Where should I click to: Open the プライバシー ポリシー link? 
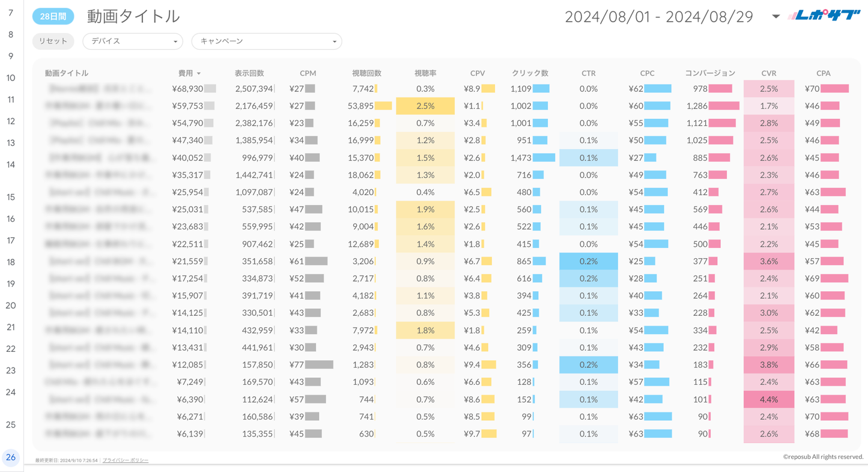point(126,460)
